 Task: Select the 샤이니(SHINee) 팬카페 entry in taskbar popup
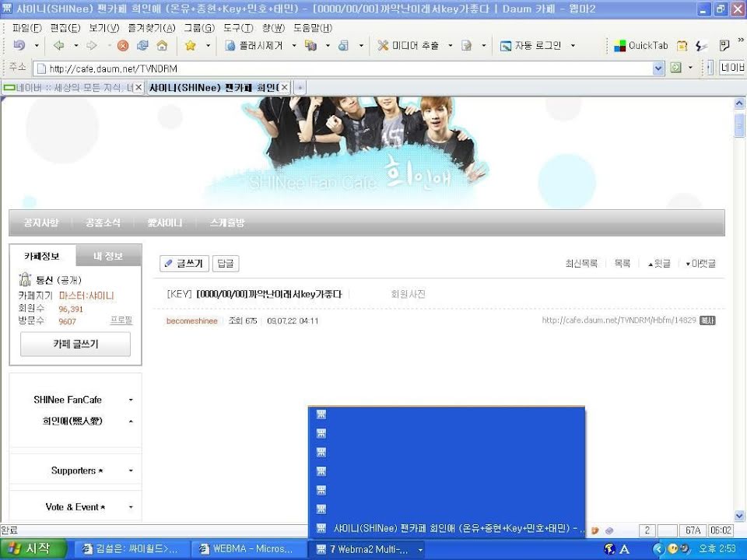pyautogui.click(x=447, y=528)
